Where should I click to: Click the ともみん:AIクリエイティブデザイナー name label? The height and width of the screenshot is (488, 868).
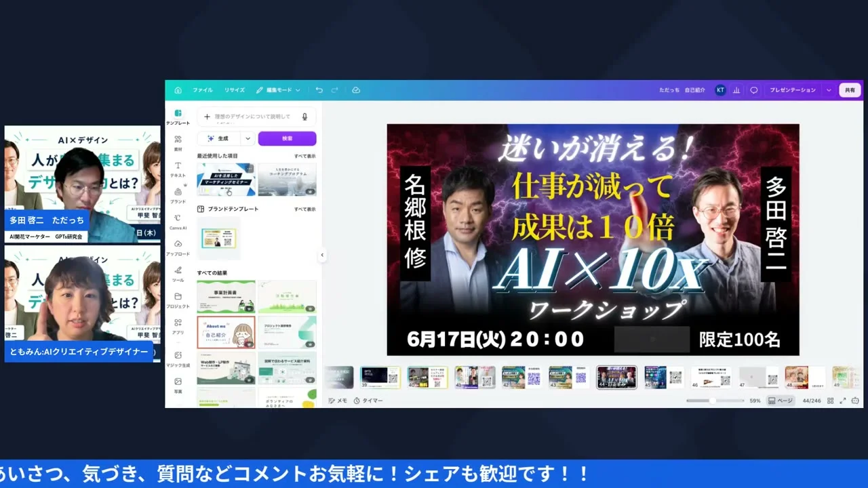tap(78, 352)
